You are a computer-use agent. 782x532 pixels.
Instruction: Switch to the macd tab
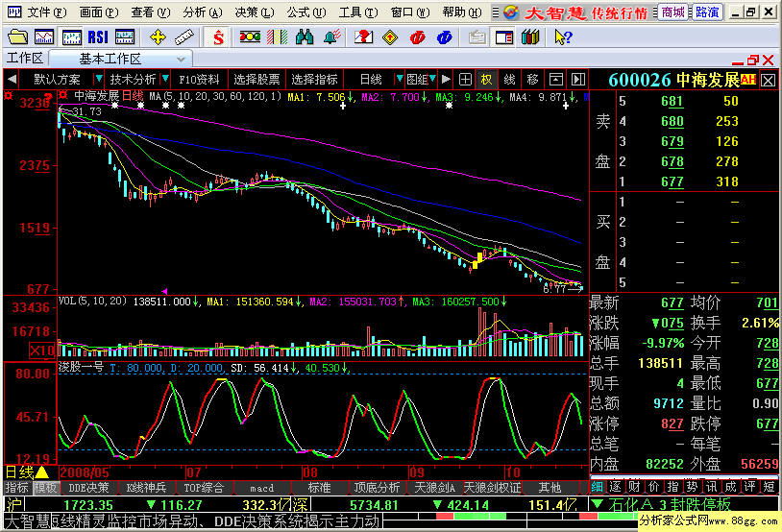tap(262, 488)
